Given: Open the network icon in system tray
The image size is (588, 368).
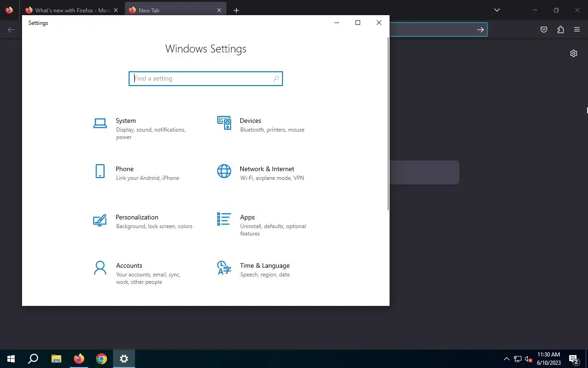Looking at the screenshot, I should [x=518, y=359].
